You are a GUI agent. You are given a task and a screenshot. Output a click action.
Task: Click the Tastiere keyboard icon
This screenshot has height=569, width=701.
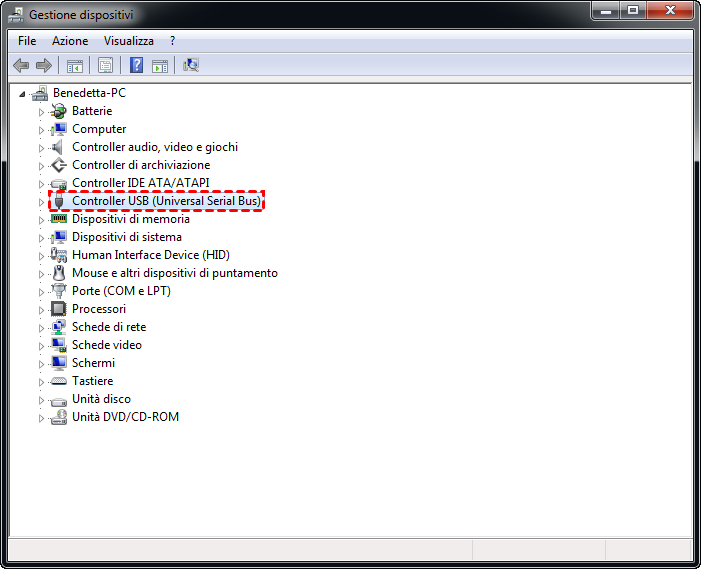point(59,381)
